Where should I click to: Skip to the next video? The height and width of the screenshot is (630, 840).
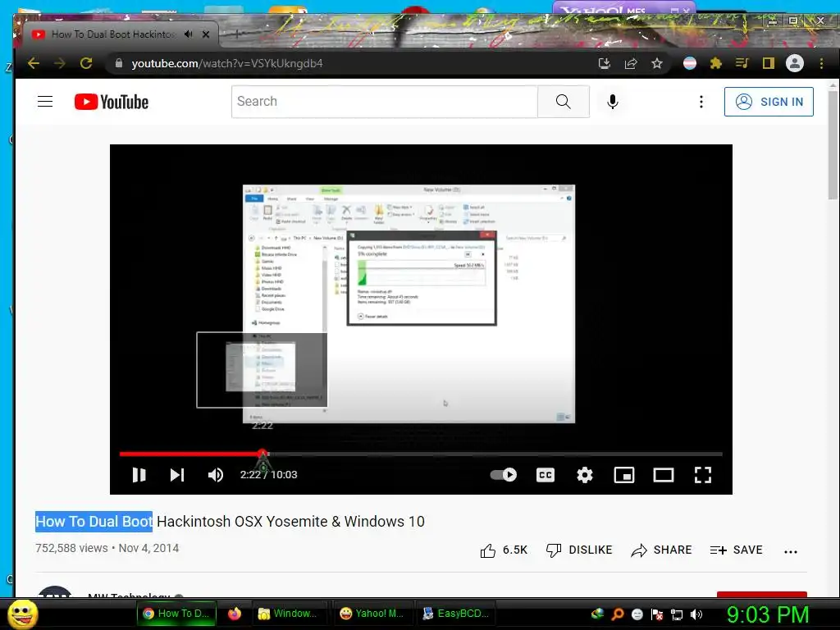click(177, 475)
